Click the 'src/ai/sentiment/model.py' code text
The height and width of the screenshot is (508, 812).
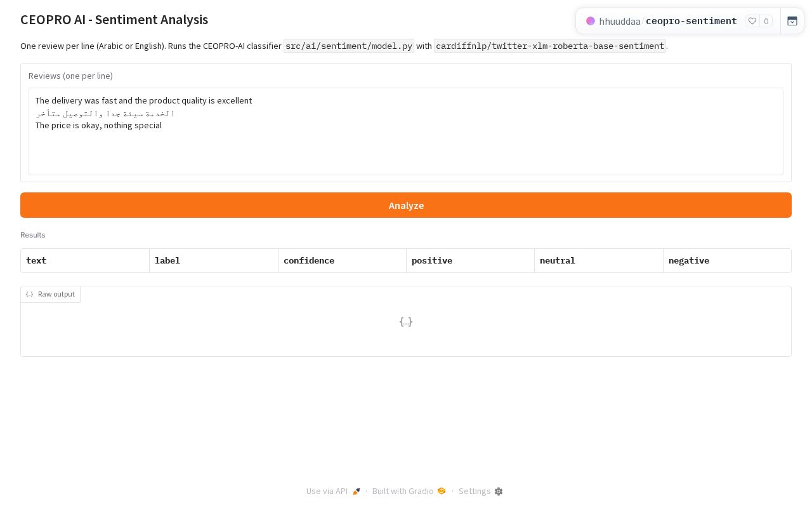pyautogui.click(x=349, y=46)
